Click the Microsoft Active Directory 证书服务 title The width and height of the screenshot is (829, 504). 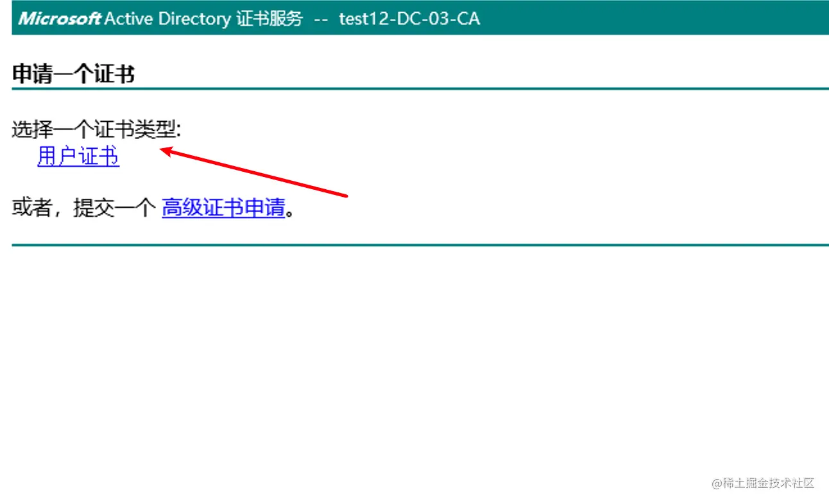tap(160, 18)
